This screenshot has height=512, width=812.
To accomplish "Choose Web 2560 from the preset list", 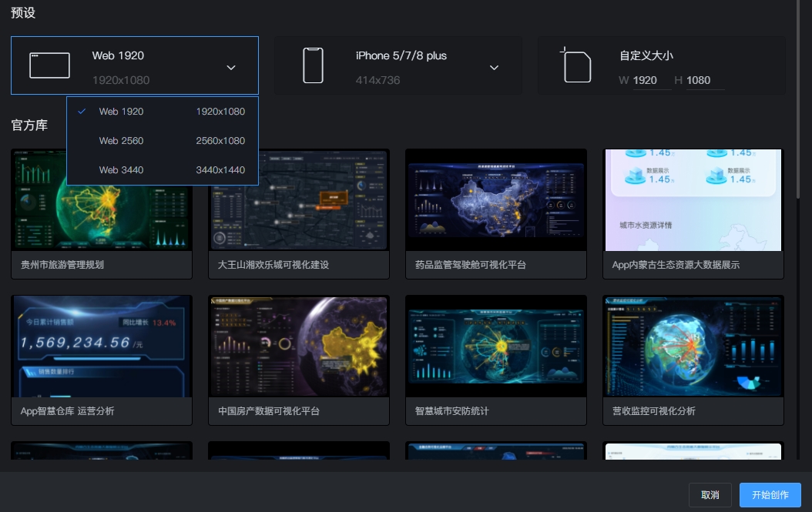I will pyautogui.click(x=163, y=141).
